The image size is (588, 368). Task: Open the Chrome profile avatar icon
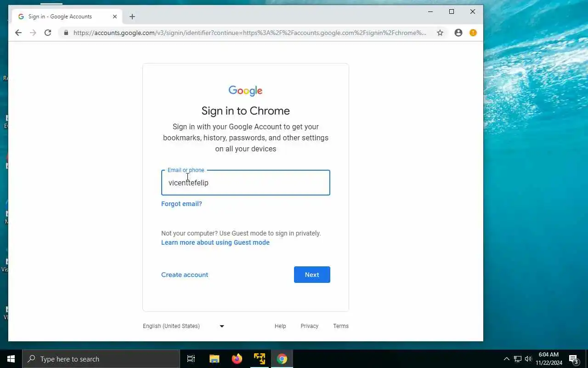click(x=458, y=33)
